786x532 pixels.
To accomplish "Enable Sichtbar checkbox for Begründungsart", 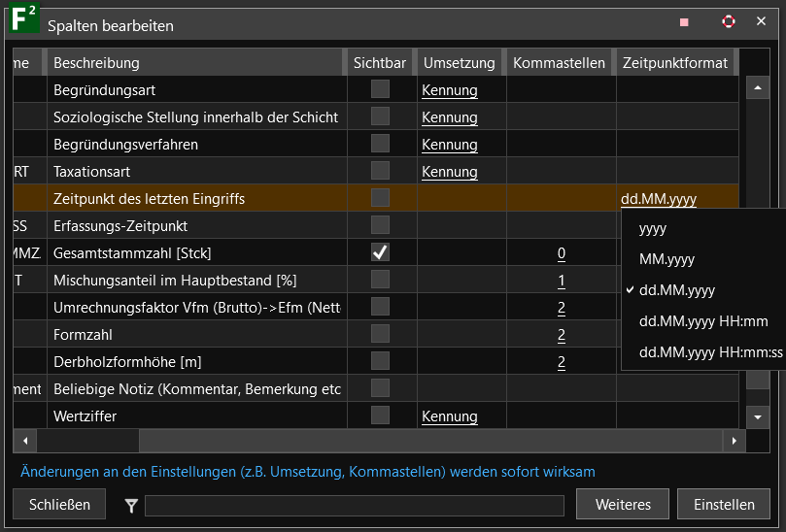I will [380, 89].
